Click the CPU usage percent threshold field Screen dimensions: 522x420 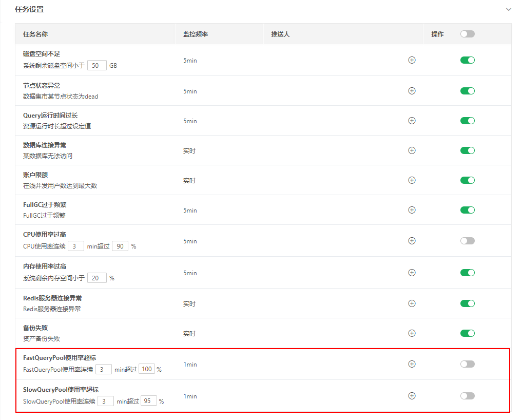click(x=120, y=246)
